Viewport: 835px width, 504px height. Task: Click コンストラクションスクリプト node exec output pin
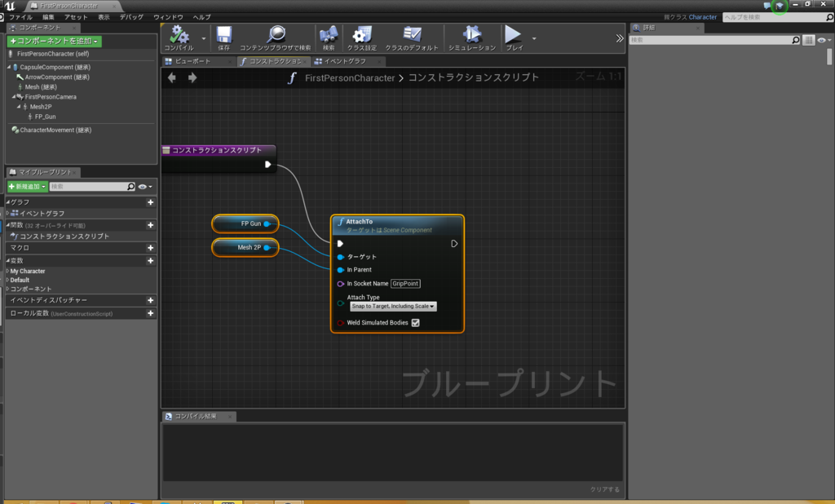point(267,165)
